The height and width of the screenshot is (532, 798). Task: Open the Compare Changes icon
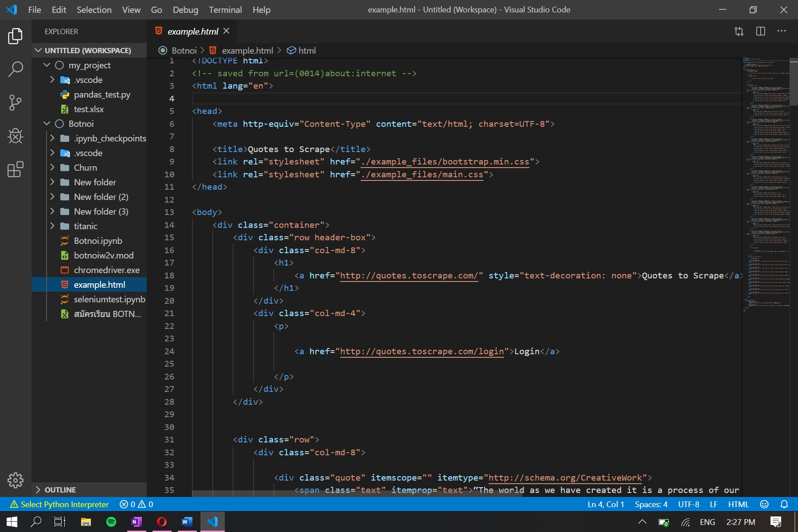(739, 31)
